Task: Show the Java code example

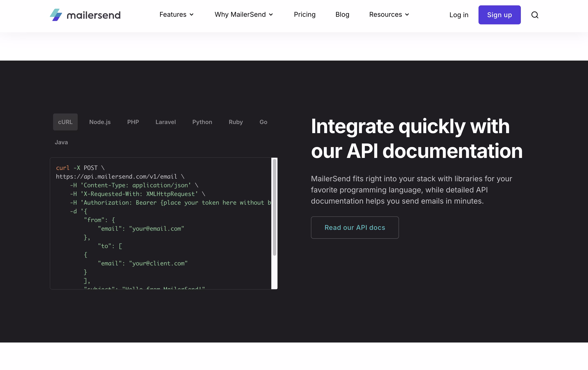Action: click(61, 142)
